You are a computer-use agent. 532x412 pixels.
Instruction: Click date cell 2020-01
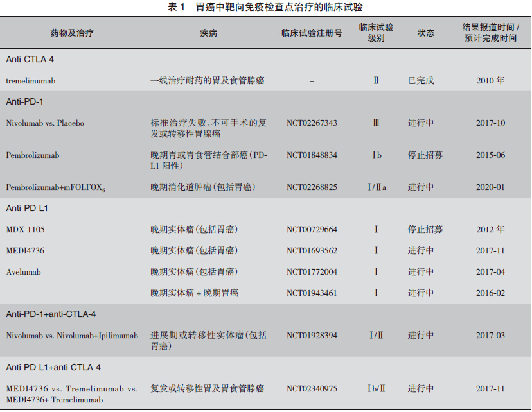[x=490, y=187]
